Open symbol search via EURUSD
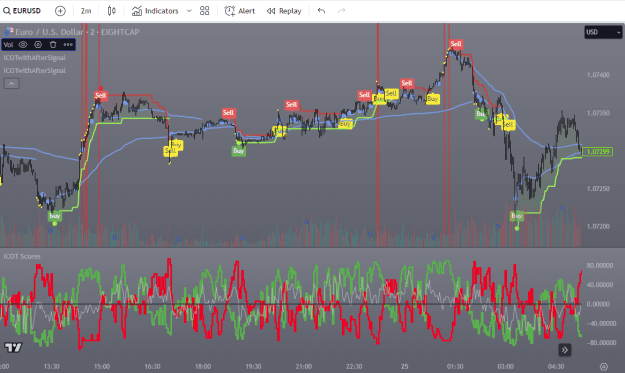This screenshot has height=373, width=625. point(22,11)
